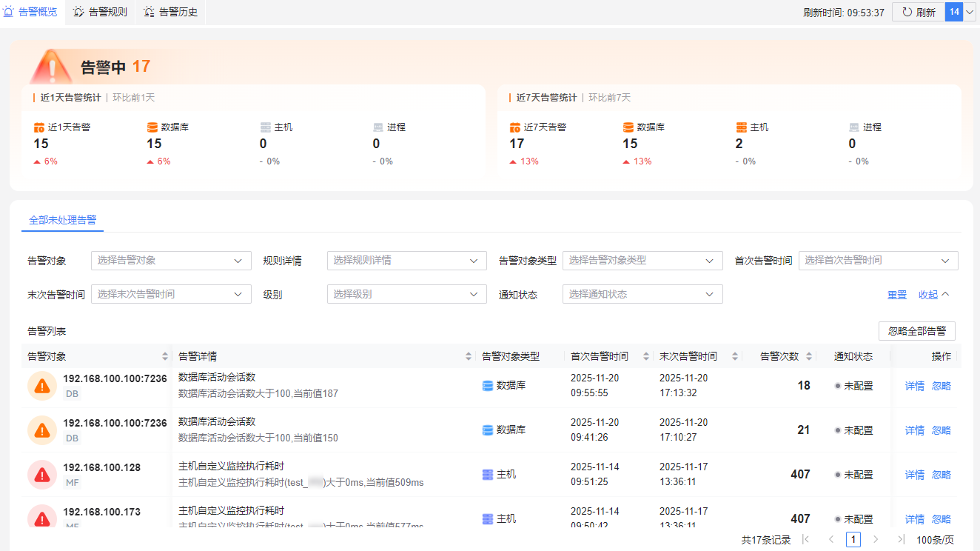980x551 pixels.
Task: Open the 通知状态 filter dropdown
Action: [x=642, y=294]
